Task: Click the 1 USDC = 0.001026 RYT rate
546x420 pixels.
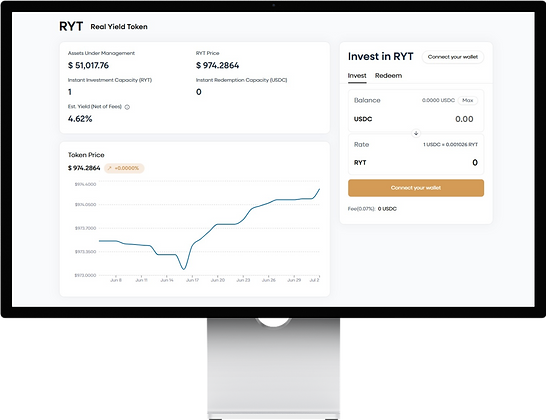Action: 450,145
